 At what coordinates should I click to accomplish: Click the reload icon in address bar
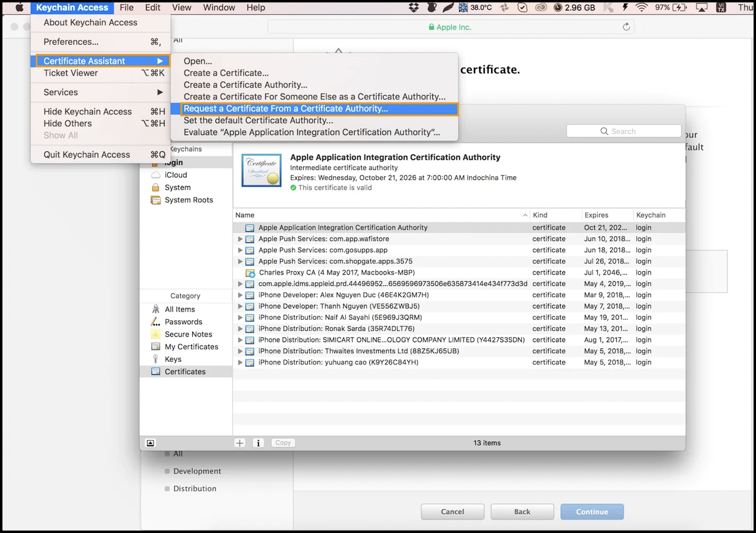pos(626,27)
